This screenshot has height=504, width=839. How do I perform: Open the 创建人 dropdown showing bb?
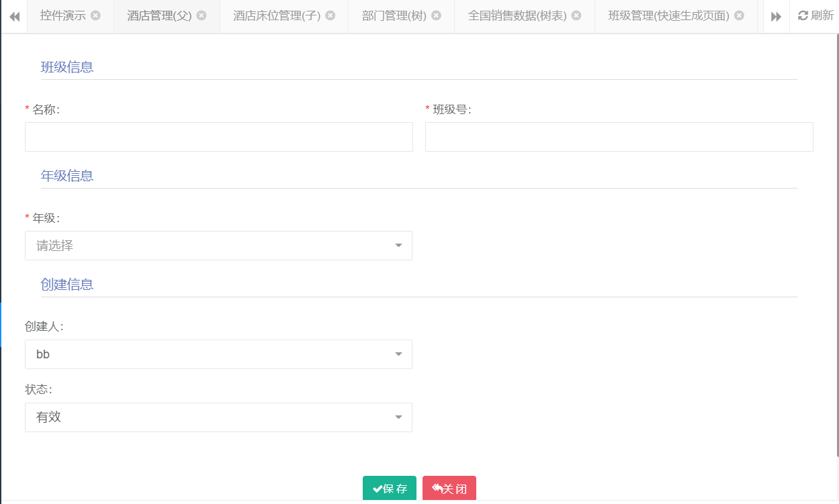(218, 354)
